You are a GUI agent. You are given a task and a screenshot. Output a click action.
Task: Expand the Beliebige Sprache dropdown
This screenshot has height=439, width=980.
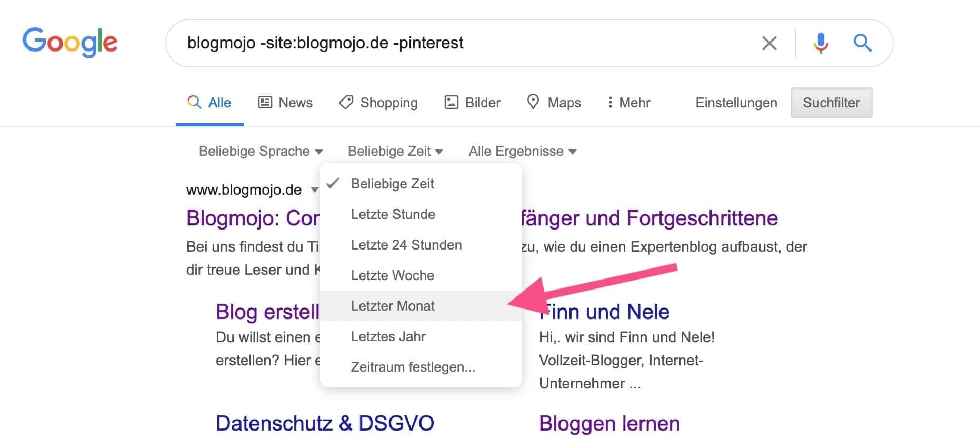(x=261, y=152)
